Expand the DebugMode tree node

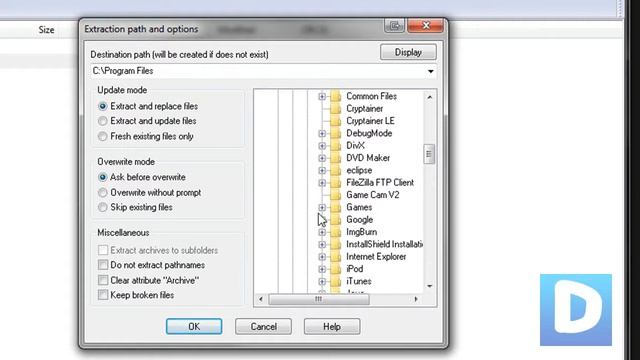click(x=322, y=133)
